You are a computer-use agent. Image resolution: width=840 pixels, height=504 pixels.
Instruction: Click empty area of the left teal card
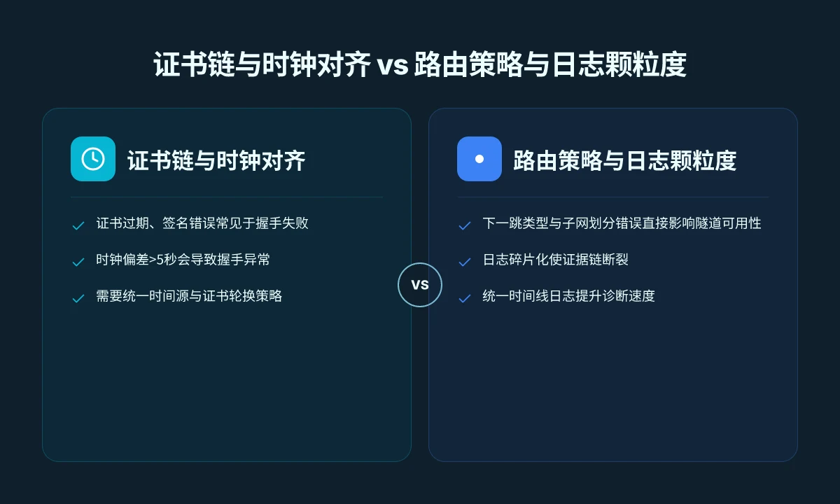[x=227, y=385]
